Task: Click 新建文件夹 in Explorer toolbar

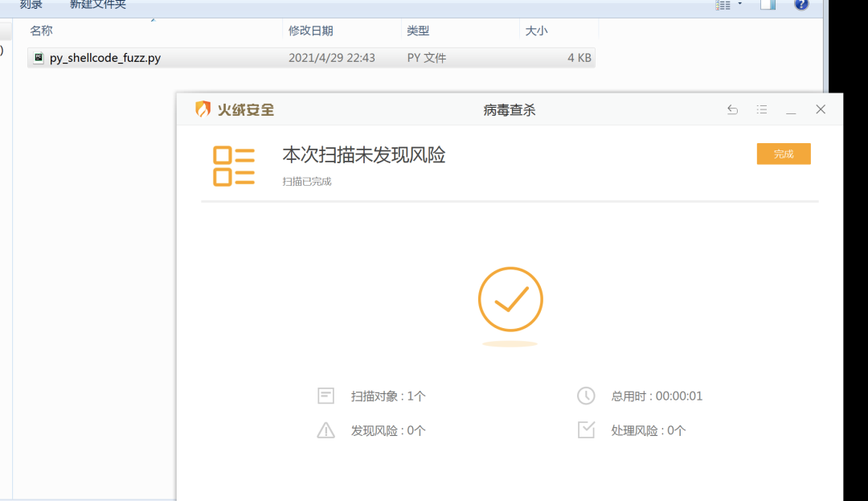Action: [x=98, y=5]
